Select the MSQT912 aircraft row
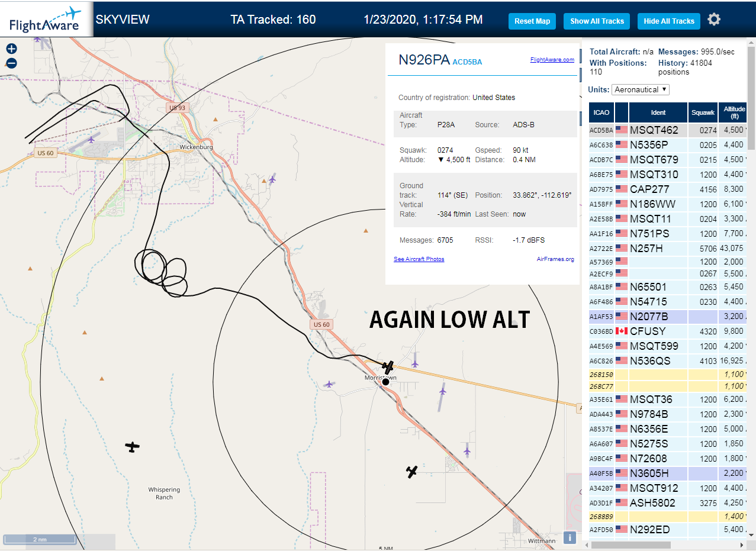The height and width of the screenshot is (551, 756). coord(668,488)
